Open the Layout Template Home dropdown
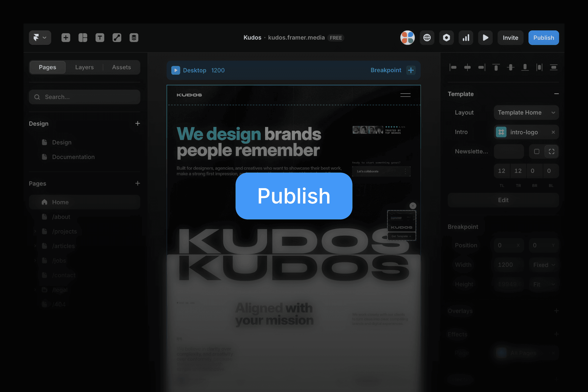The height and width of the screenshot is (392, 588). 526,112
